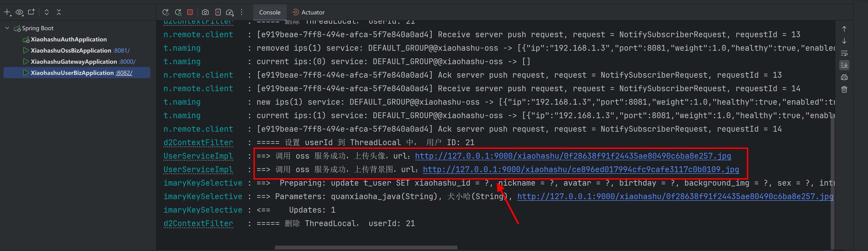
Task: Expand all services in the tree
Action: pyautogui.click(x=47, y=13)
